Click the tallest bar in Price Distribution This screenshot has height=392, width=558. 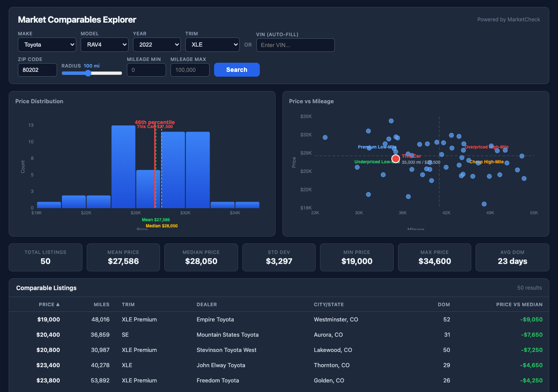pyautogui.click(x=124, y=166)
